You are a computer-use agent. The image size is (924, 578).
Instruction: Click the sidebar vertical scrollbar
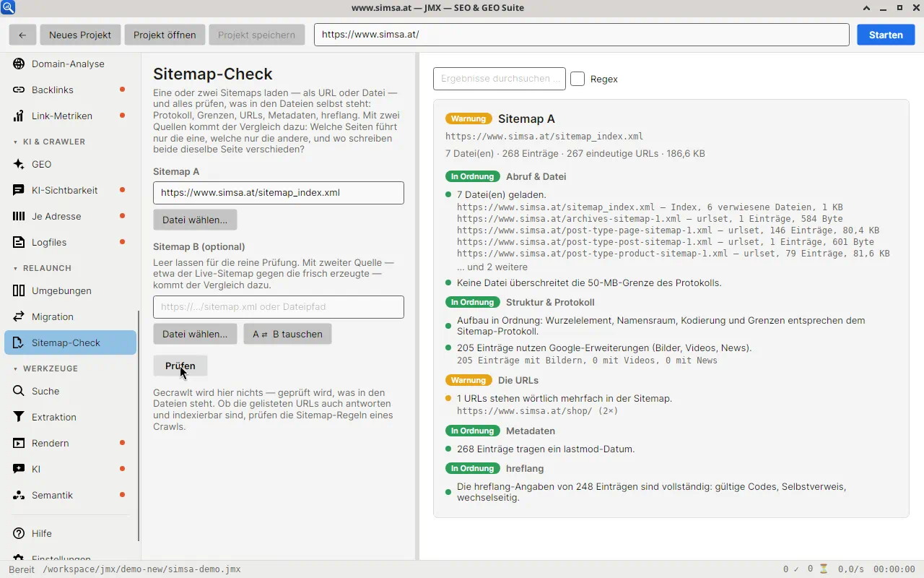[x=139, y=426]
